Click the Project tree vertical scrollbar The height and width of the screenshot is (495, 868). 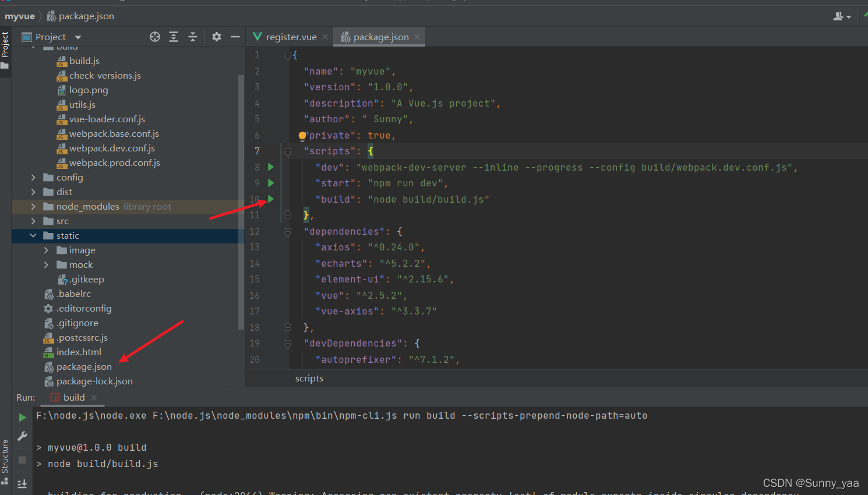(241, 202)
